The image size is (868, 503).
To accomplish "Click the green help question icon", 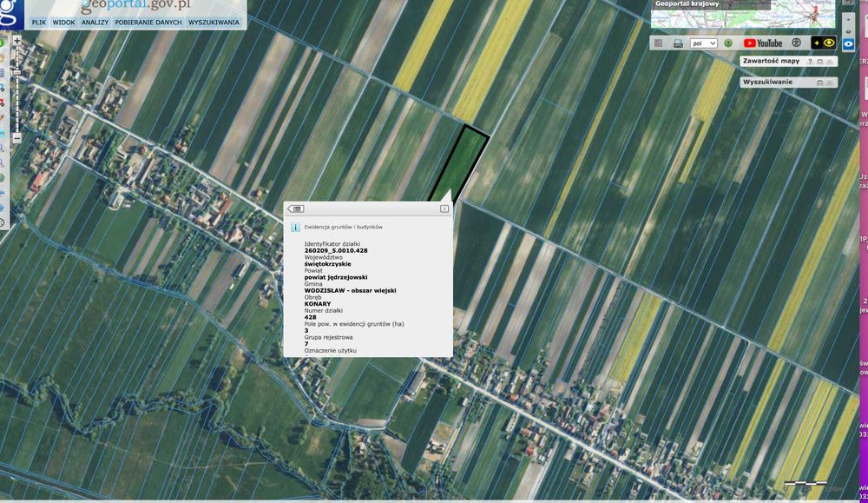I will pos(728,43).
